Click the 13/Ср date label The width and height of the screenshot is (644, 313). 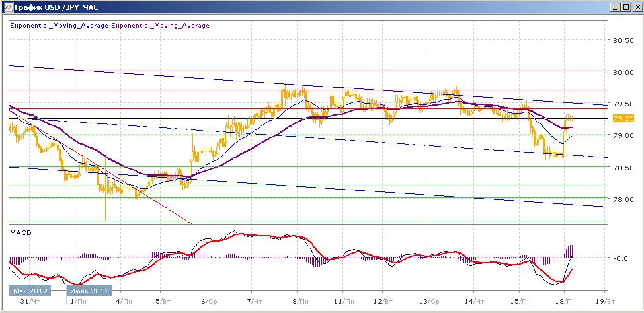(x=430, y=302)
